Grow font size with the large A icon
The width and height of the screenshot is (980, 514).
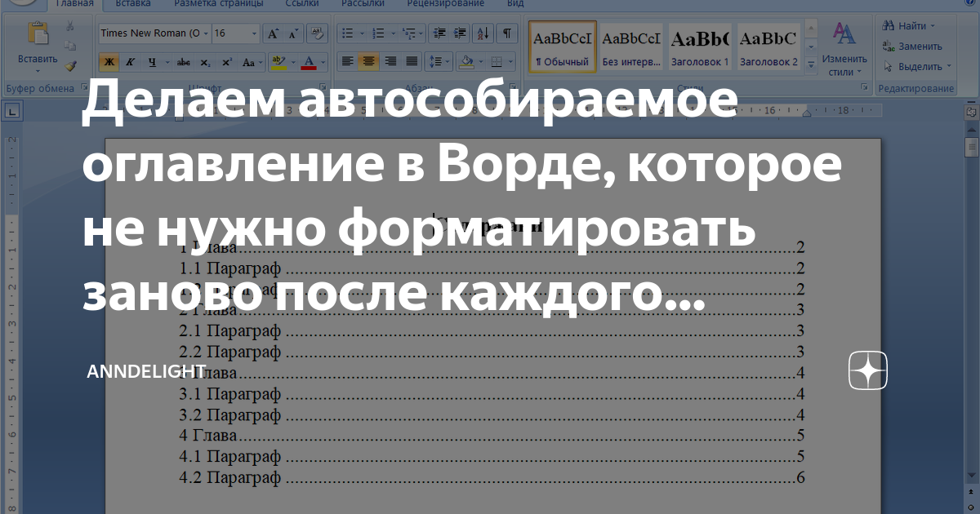coord(274,33)
